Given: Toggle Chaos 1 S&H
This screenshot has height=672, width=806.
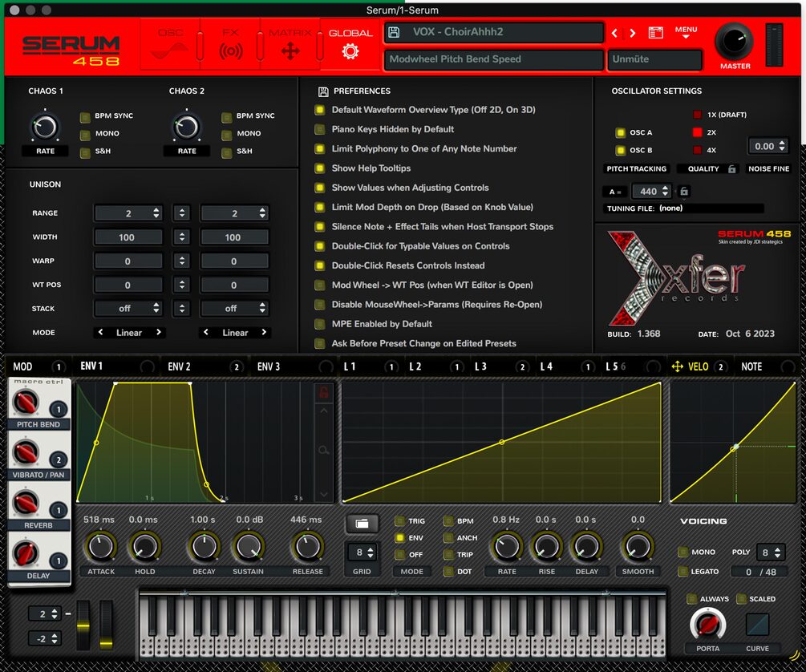Looking at the screenshot, I should [85, 152].
